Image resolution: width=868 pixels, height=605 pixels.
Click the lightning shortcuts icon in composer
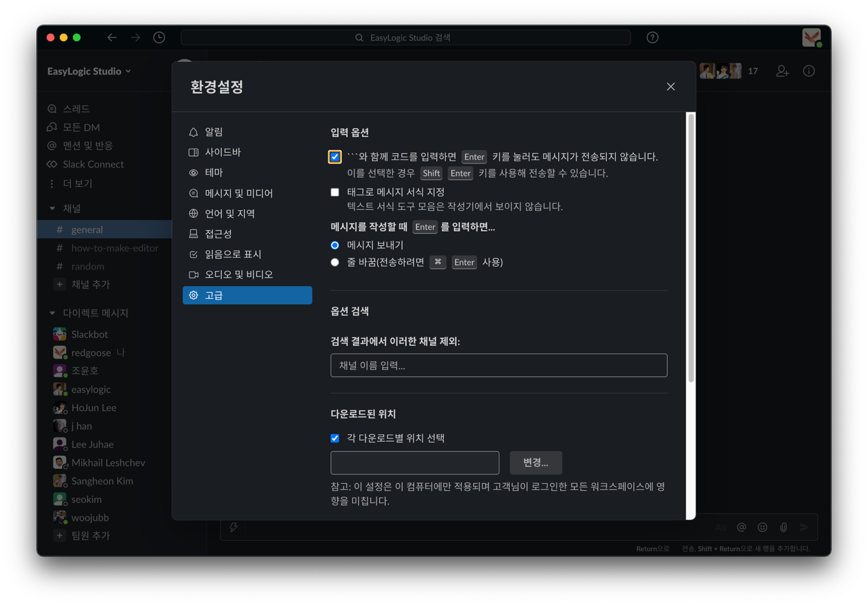click(x=233, y=527)
